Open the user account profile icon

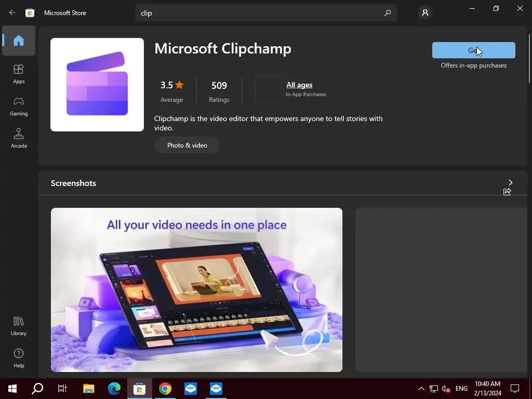click(x=425, y=13)
